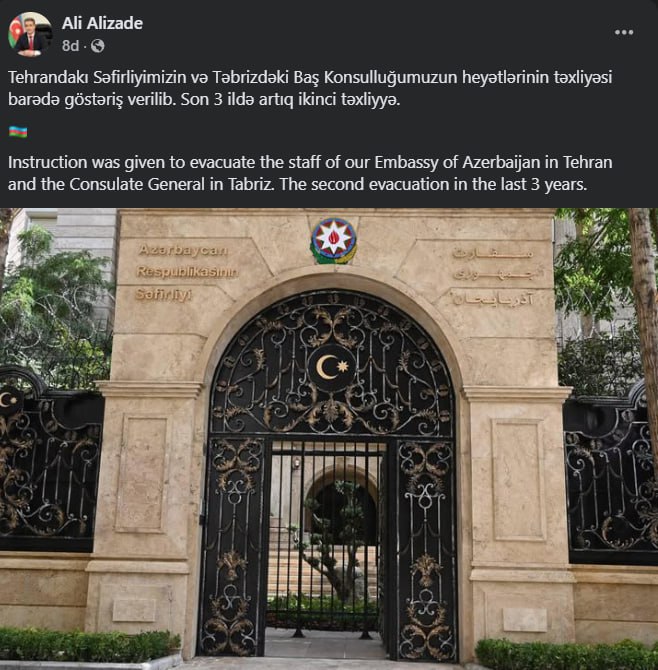The image size is (658, 670).
Task: Open Ali Alizade's profile picture
Action: (x=30, y=34)
